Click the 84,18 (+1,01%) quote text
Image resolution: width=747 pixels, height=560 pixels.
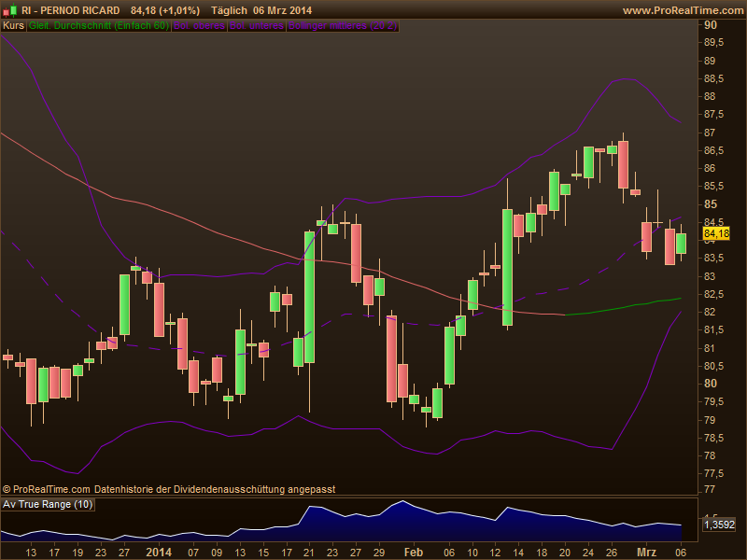click(x=165, y=10)
